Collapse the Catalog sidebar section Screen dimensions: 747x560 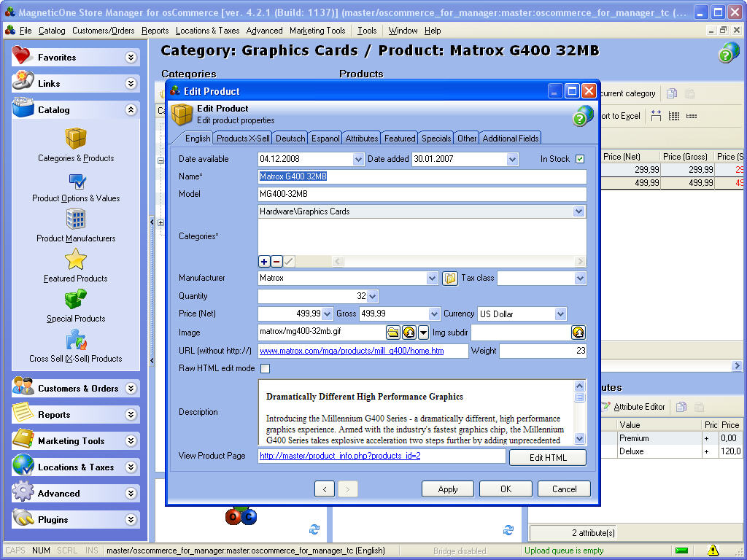tap(131, 109)
